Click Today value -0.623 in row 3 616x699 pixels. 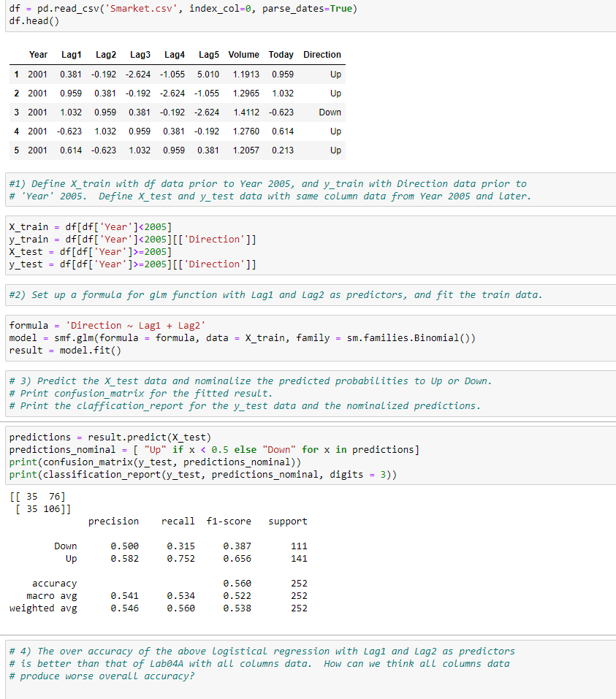coord(281,112)
